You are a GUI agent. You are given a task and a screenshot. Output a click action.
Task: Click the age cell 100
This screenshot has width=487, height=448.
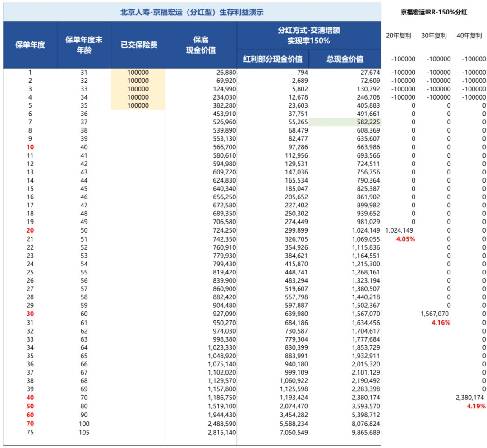84,424
